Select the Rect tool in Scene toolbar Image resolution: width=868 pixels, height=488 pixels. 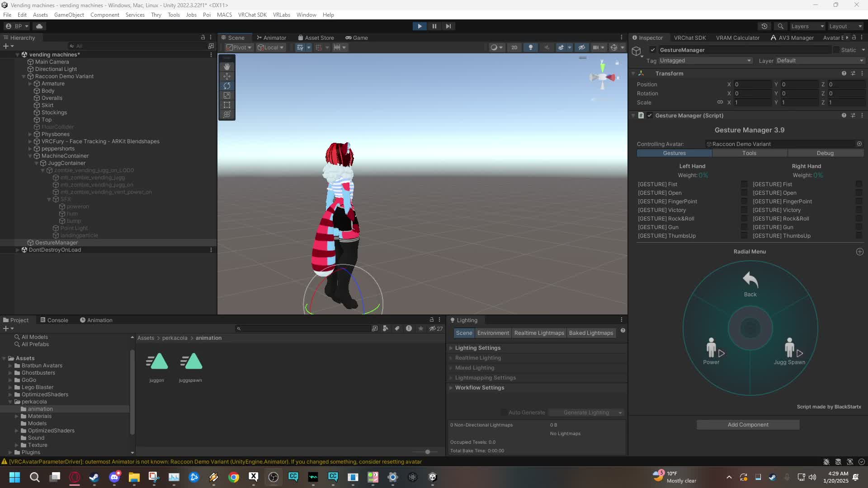coord(227,105)
